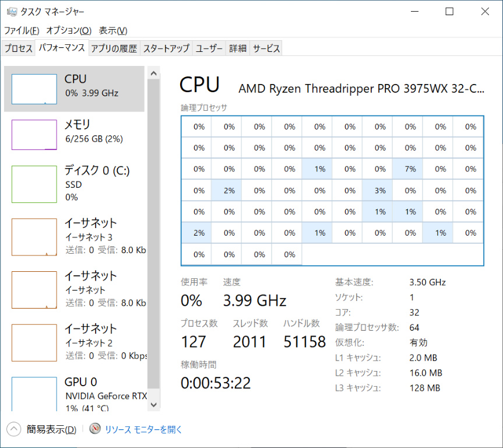Click the collapse arrow icon for 簡易表示
This screenshot has width=503, height=448.
(x=13, y=429)
